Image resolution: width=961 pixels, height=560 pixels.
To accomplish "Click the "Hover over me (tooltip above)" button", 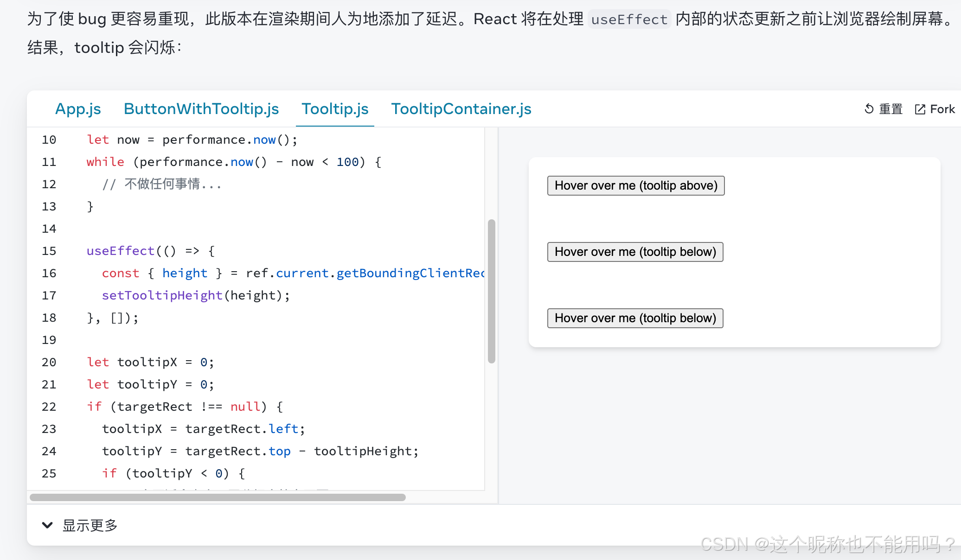I will [635, 185].
